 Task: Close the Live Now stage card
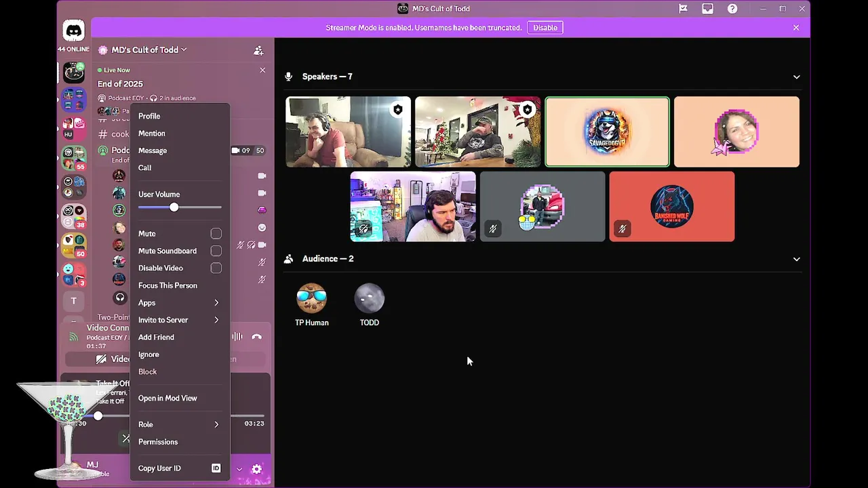(x=262, y=70)
